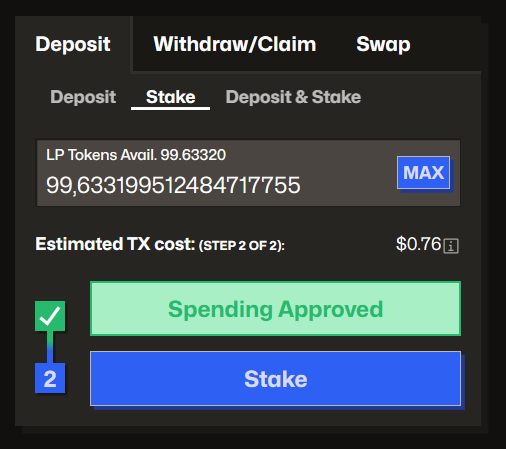Open the Swap tab
The image size is (506, 449).
pos(383,44)
